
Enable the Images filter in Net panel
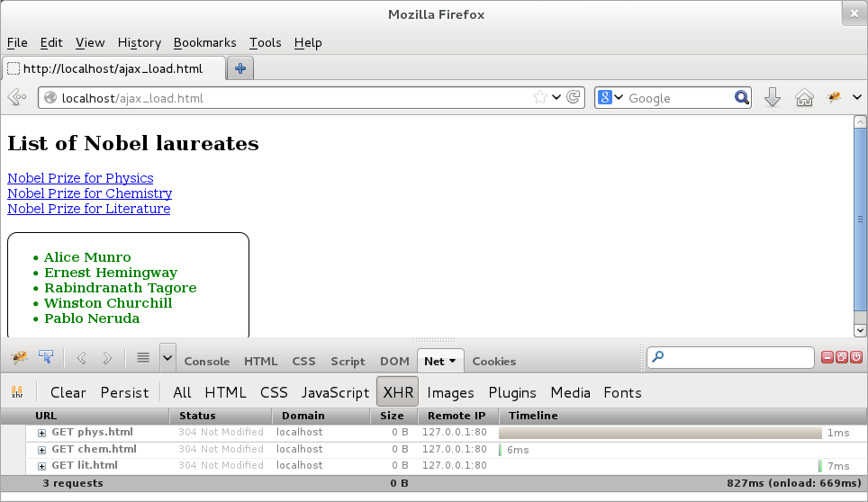[450, 392]
